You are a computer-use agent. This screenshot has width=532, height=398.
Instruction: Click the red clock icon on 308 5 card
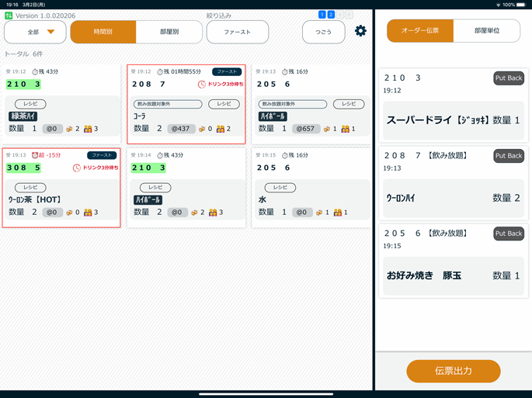77,168
